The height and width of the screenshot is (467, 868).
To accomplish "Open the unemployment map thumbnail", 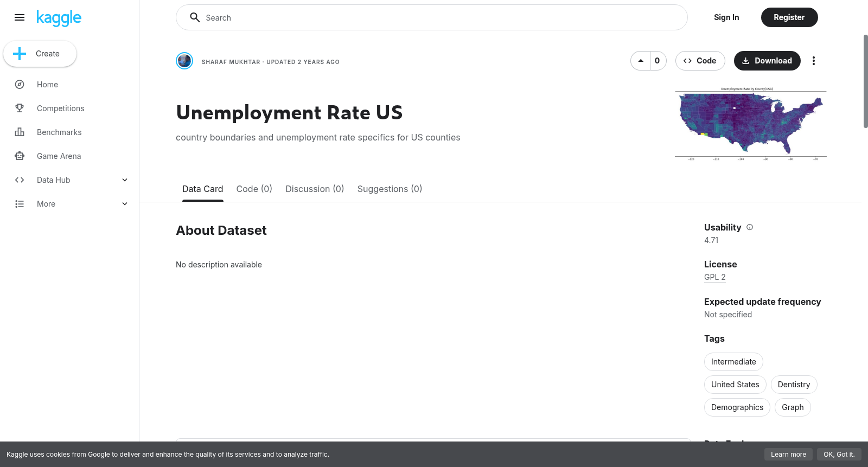I will click(x=751, y=124).
